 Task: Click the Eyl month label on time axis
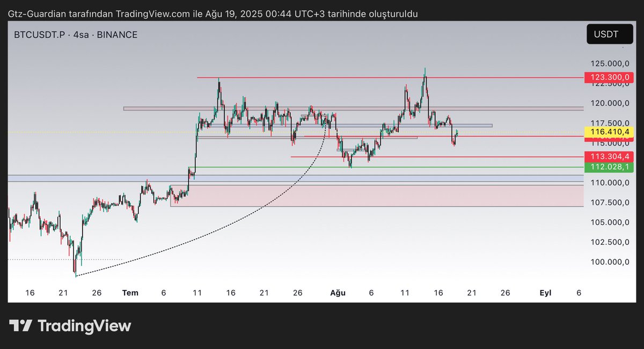[x=545, y=293]
